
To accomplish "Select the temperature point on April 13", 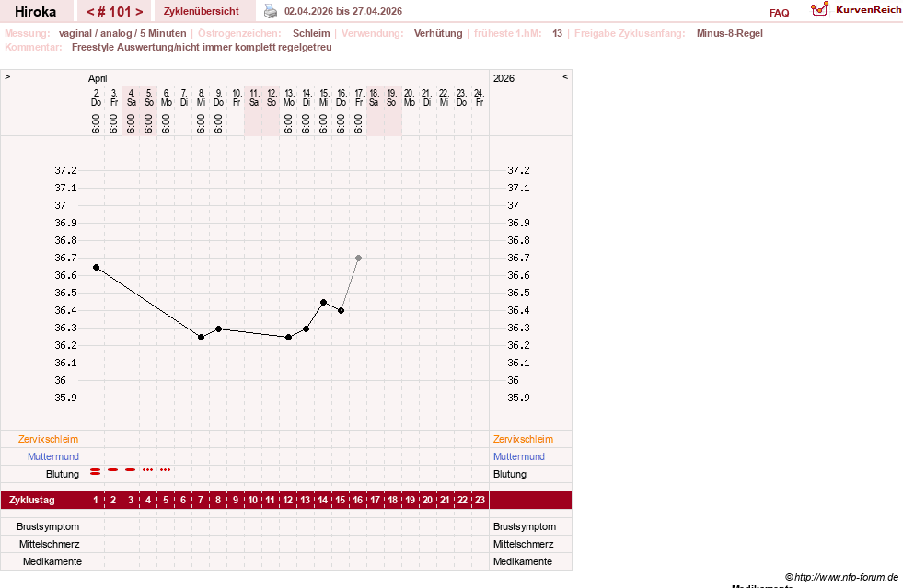I will point(288,337).
